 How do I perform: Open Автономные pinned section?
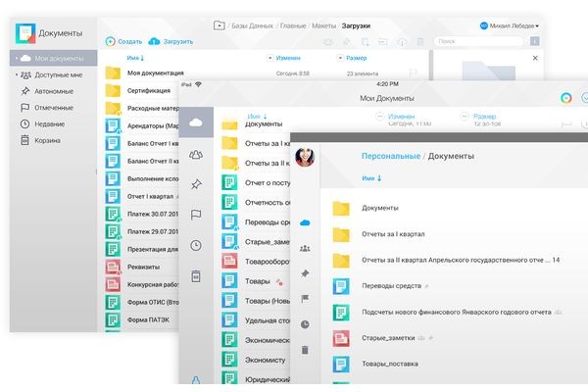tap(47, 91)
